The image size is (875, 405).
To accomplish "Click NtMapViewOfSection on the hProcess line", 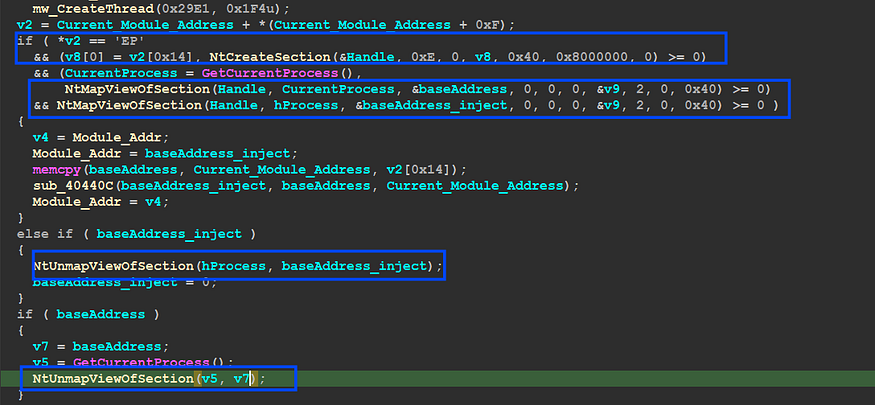I will [128, 105].
